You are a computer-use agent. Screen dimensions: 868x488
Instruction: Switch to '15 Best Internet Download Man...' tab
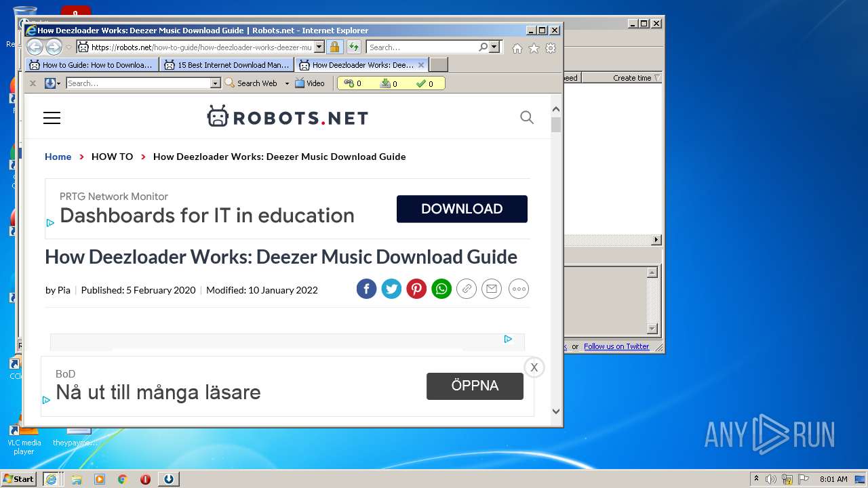[x=226, y=65]
